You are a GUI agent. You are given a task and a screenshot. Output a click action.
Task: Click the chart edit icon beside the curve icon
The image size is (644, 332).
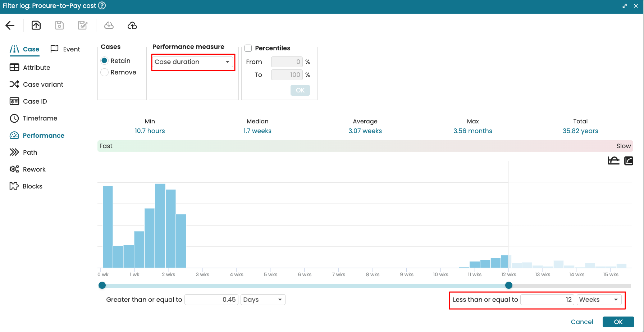629,160
